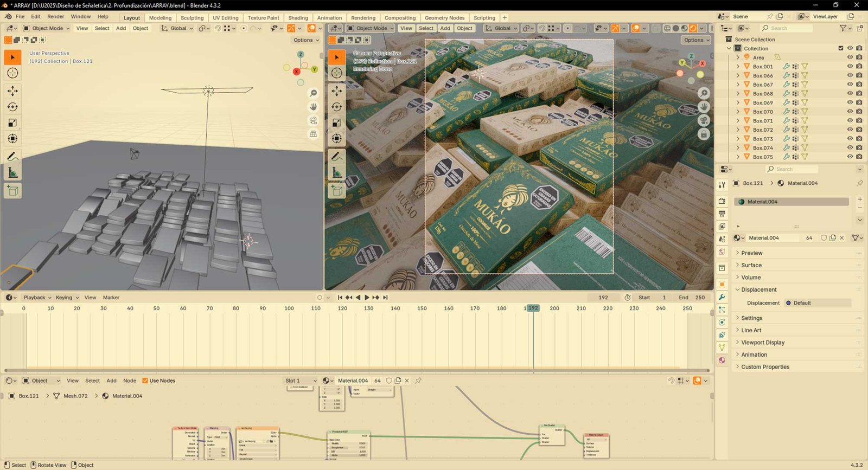The image size is (868, 470).
Task: Open the View Layer properties tab
Action: click(x=722, y=226)
